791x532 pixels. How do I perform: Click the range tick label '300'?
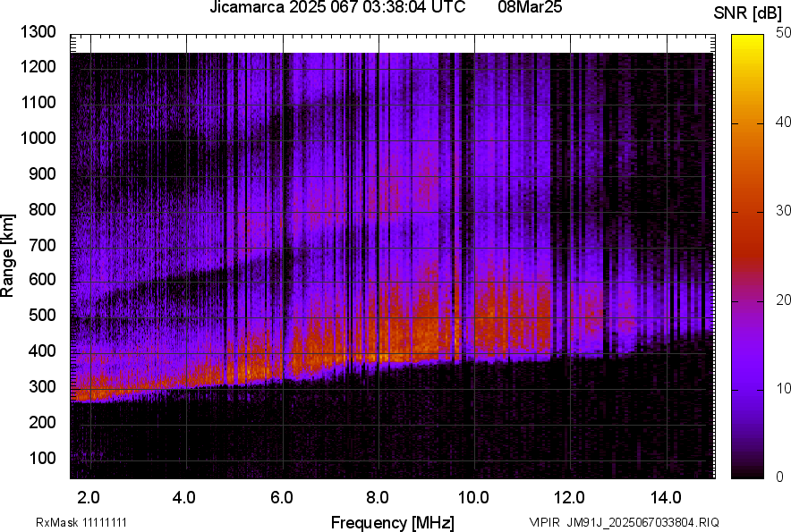42,387
